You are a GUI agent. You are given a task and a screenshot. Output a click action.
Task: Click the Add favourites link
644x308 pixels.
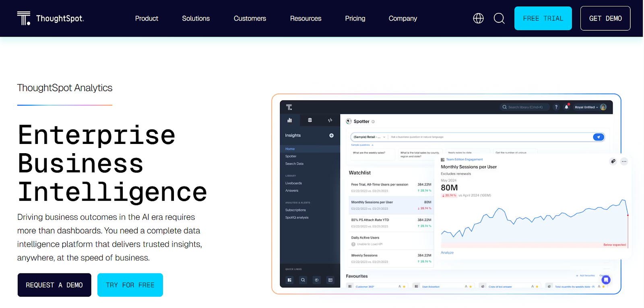click(585, 276)
